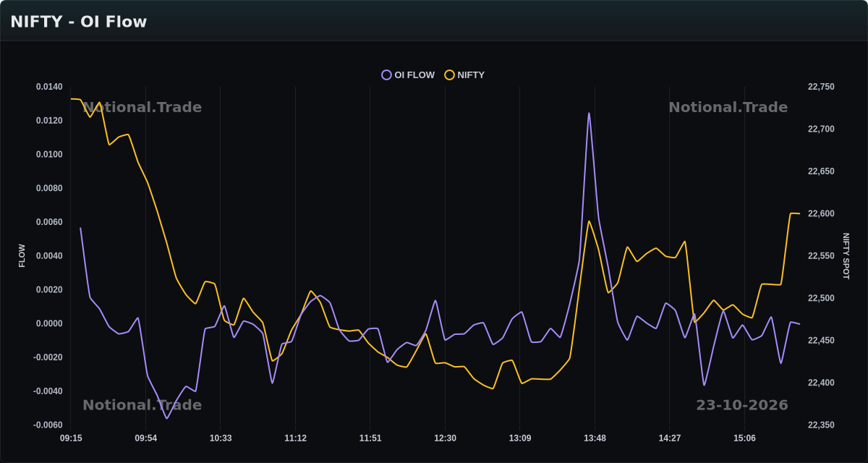Viewport: 868px width, 463px height.
Task: Click the 11:51 time axis label
Action: click(x=370, y=438)
